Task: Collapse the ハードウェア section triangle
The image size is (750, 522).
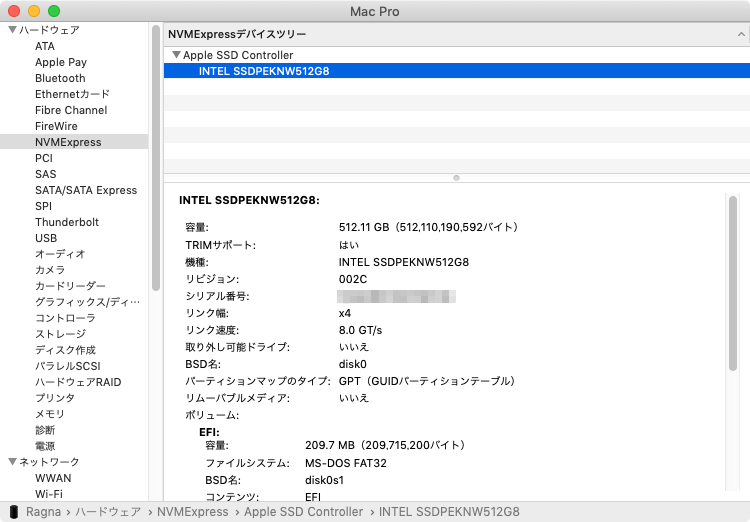Action: coord(12,30)
